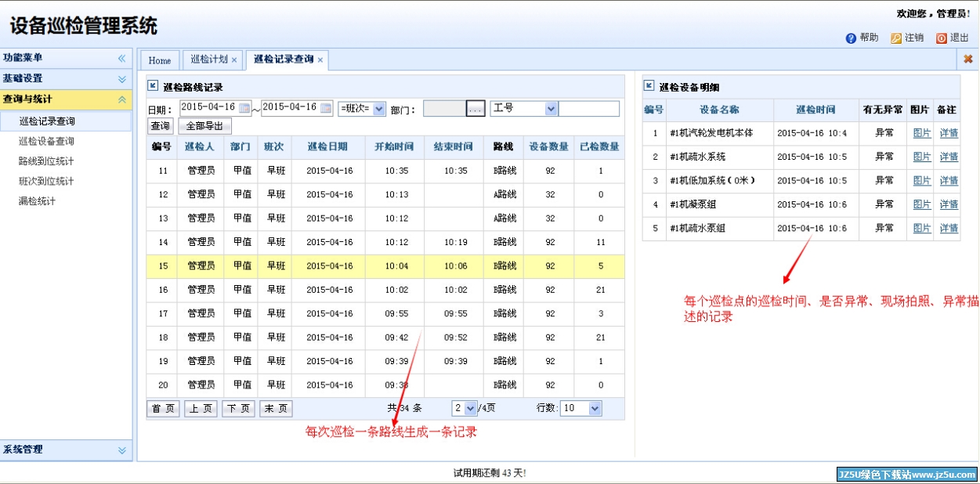980x484 pixels.
Task: Click the exit power icon (退出)
Action: click(x=942, y=38)
